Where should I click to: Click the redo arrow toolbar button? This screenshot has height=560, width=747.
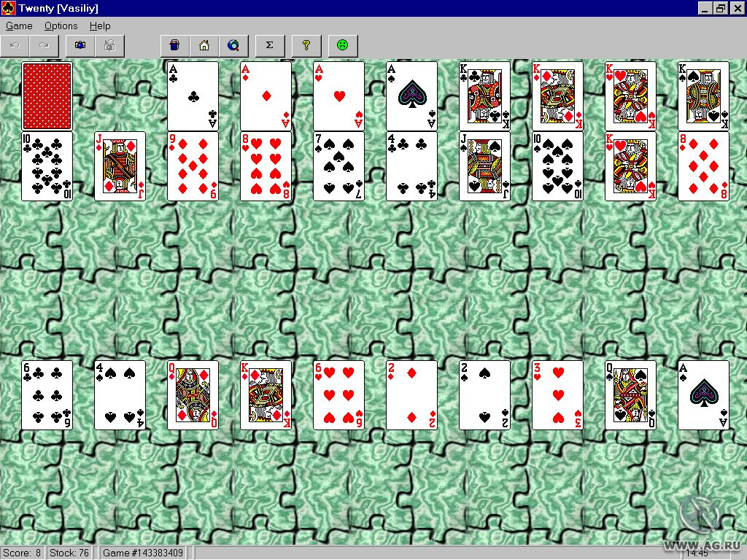[44, 46]
